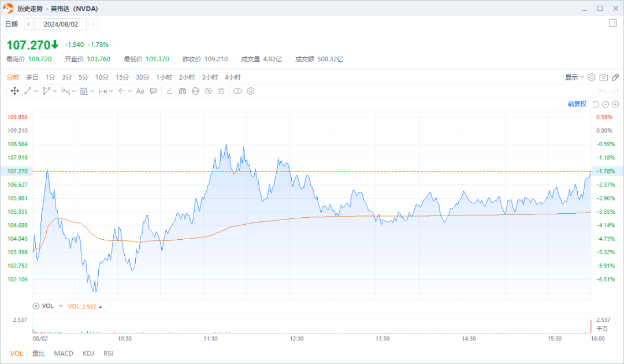Zoom out the chart with minus icon
Image resolution: width=624 pixels, height=364 pixels.
click(606, 104)
